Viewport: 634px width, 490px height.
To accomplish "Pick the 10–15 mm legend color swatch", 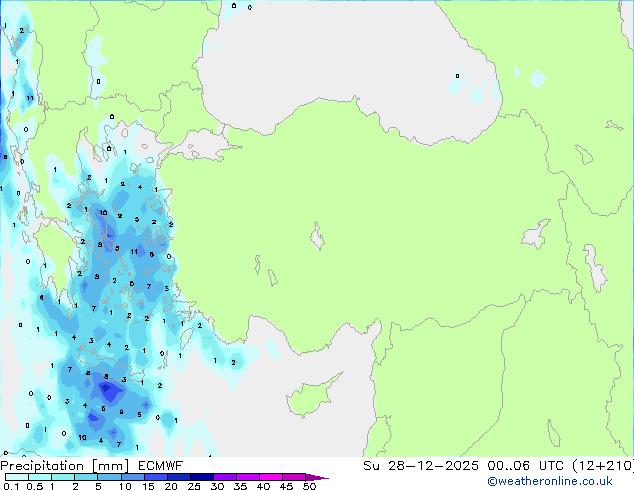I will (133, 477).
